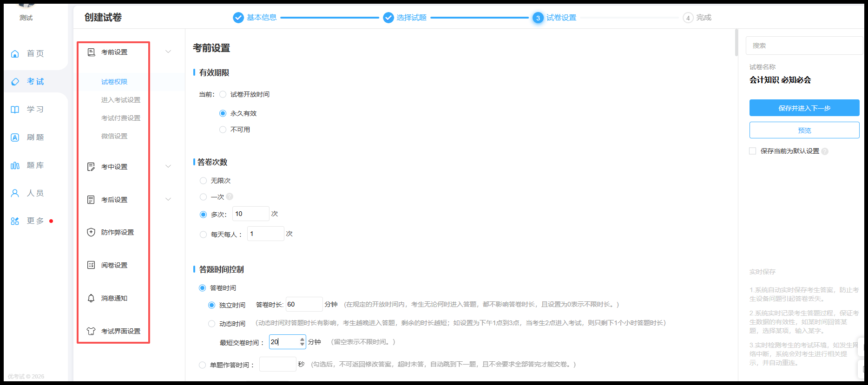
Task: Click the main settings panel scrollbar
Action: 736,43
